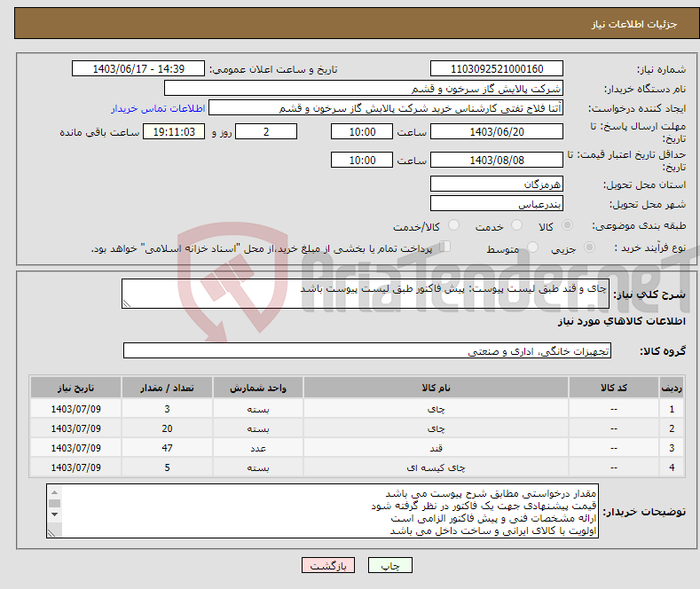This screenshot has height=589, width=700.
Task: Click the چای کیسه ای item cell
Action: click(436, 467)
